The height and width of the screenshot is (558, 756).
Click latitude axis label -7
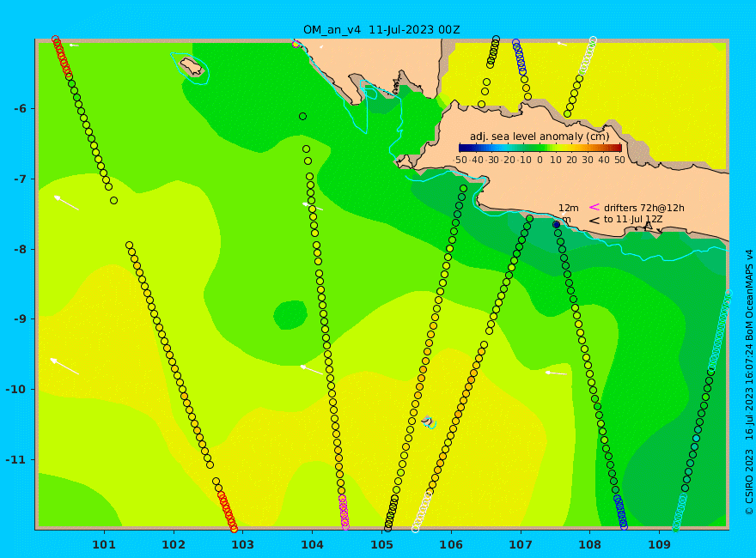21,179
